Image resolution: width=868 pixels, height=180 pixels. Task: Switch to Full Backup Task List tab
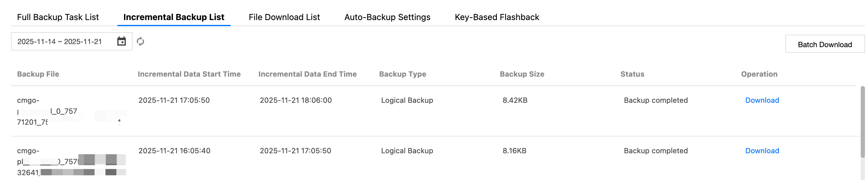point(58,17)
